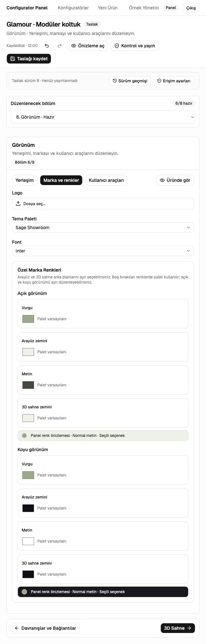
Task: Pick the Koyu görünüm Vurgu color swatch
Action: pyautogui.click(x=28, y=475)
